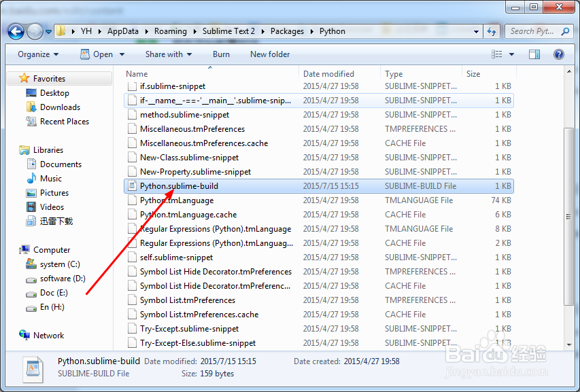Click the Open toolbar button

(x=97, y=54)
